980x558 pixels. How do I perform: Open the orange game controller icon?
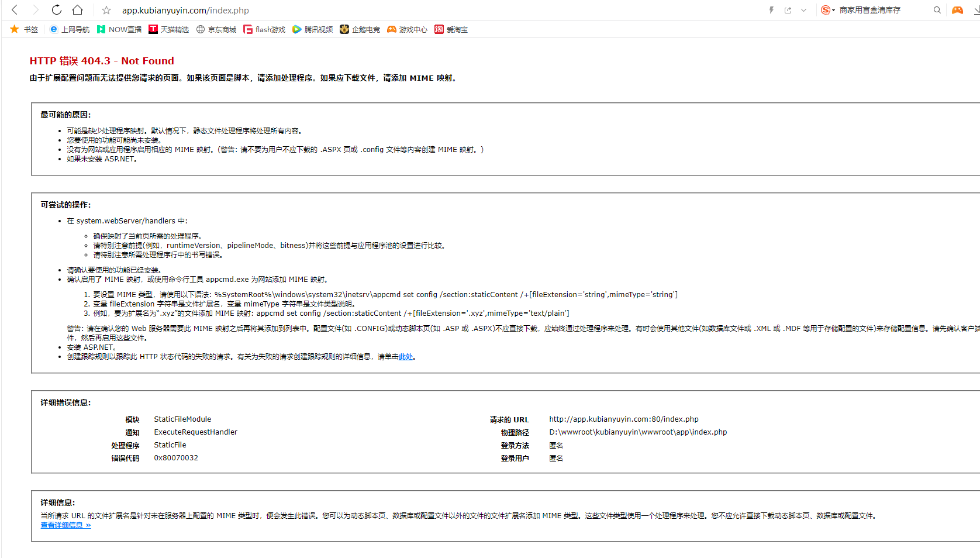(x=957, y=10)
